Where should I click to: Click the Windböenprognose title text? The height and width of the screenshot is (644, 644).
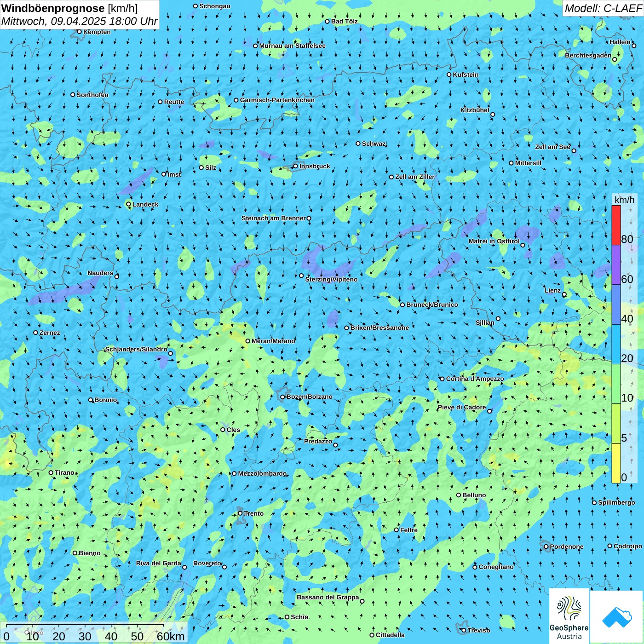point(53,8)
